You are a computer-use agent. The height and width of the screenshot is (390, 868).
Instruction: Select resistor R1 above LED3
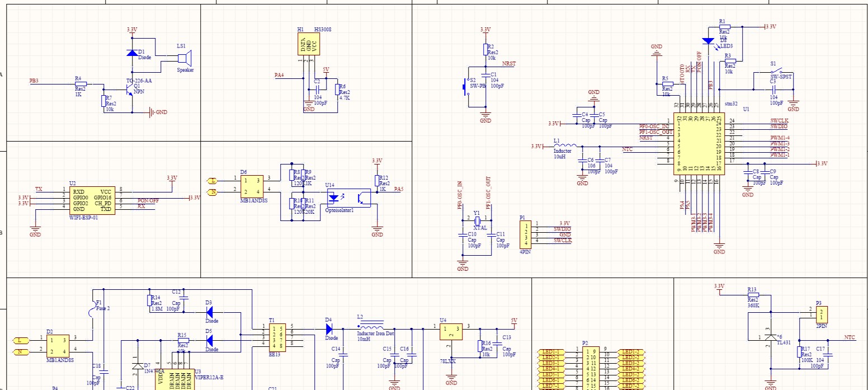725,27
